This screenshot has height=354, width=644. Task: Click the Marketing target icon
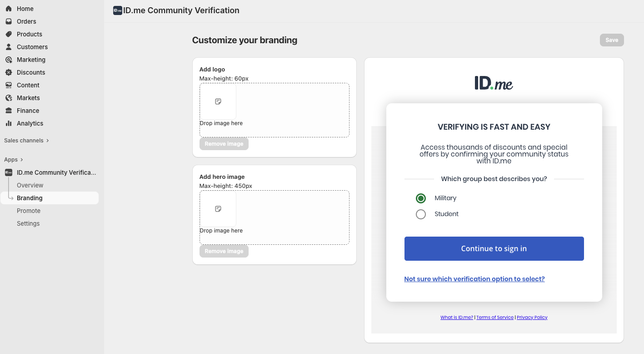point(9,60)
